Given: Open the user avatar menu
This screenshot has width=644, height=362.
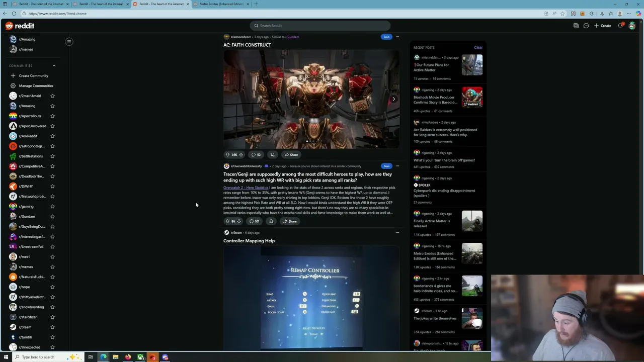Looking at the screenshot, I should [632, 26].
